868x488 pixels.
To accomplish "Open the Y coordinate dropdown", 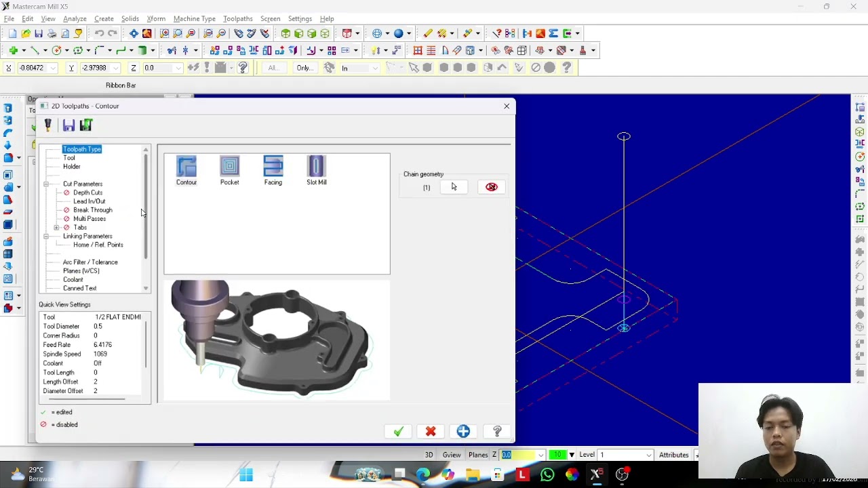I will pyautogui.click(x=117, y=68).
